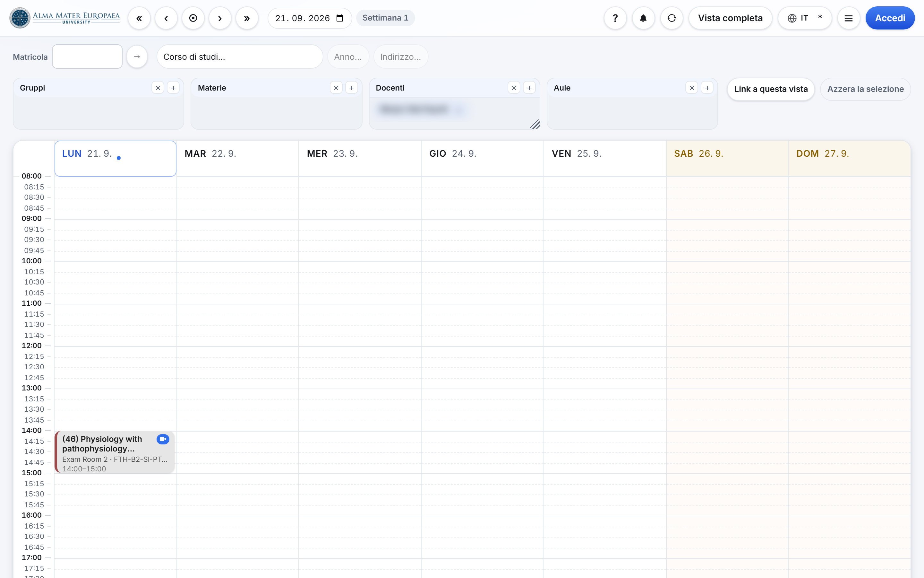Click the date field 21. 09. 2026
This screenshot has width=924, height=578.
pyautogui.click(x=310, y=18)
